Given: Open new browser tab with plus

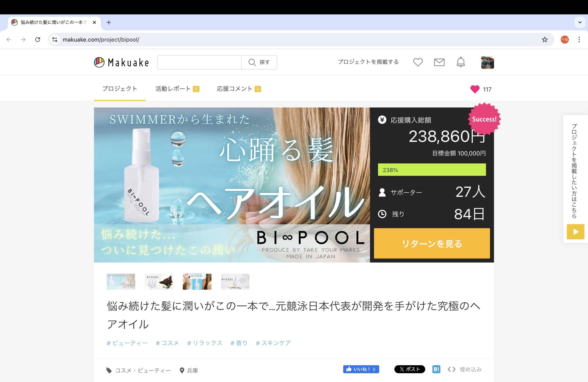Looking at the screenshot, I should point(109,22).
